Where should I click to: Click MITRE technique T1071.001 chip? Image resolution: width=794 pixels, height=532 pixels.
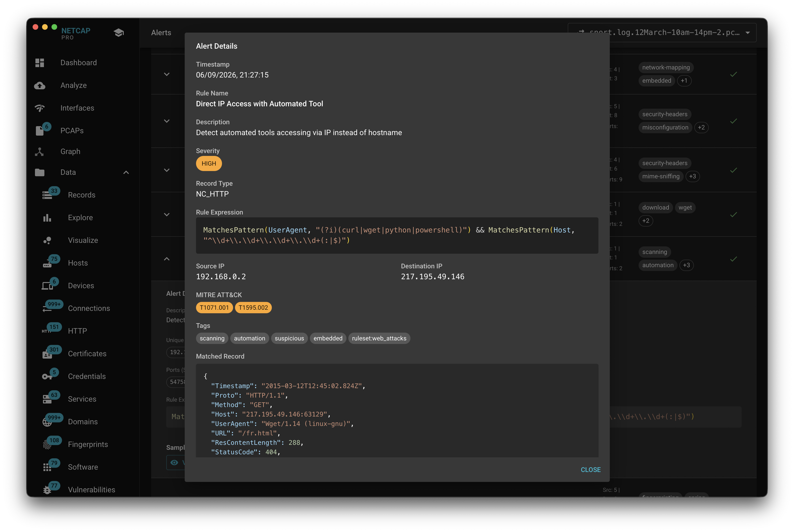tap(214, 308)
